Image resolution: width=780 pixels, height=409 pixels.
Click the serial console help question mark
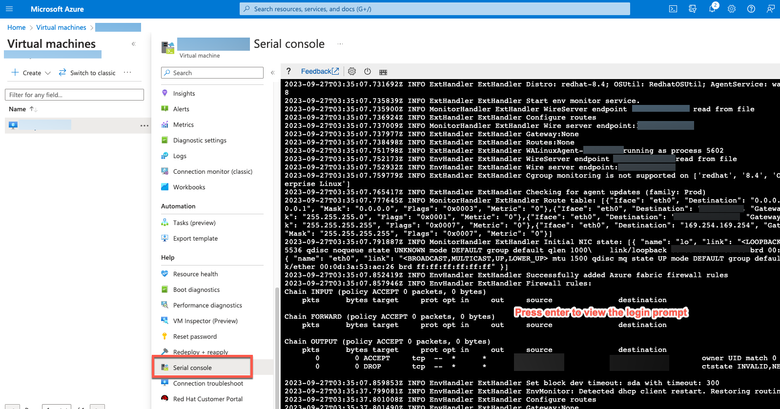coord(289,71)
